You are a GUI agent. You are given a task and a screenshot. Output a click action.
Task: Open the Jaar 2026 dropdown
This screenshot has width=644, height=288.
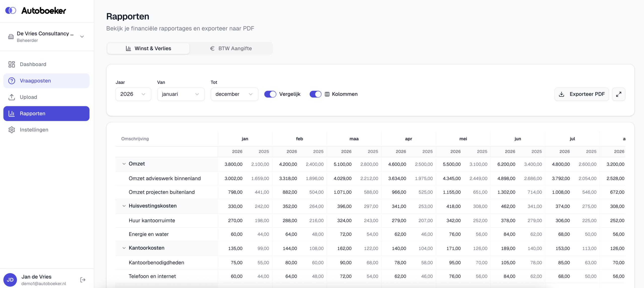[133, 94]
